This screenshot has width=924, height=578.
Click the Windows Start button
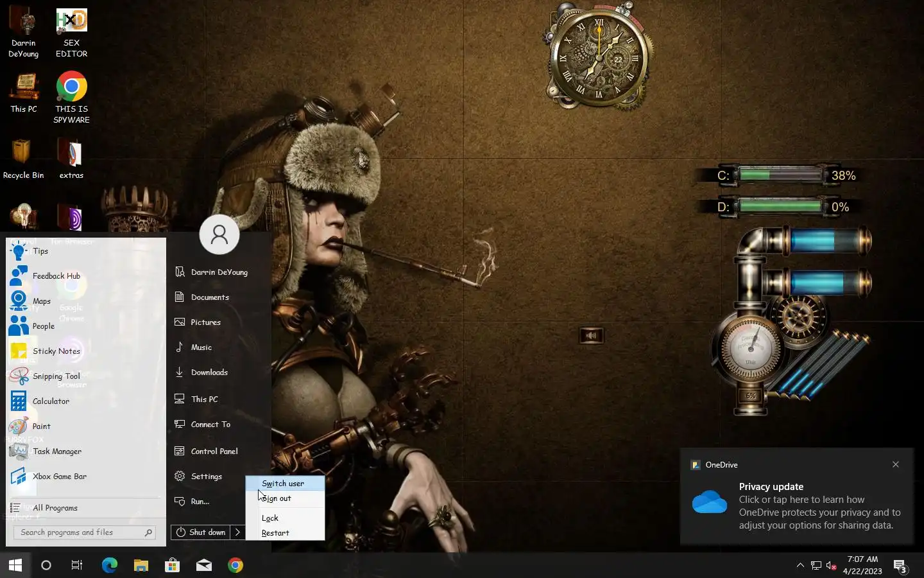15,565
